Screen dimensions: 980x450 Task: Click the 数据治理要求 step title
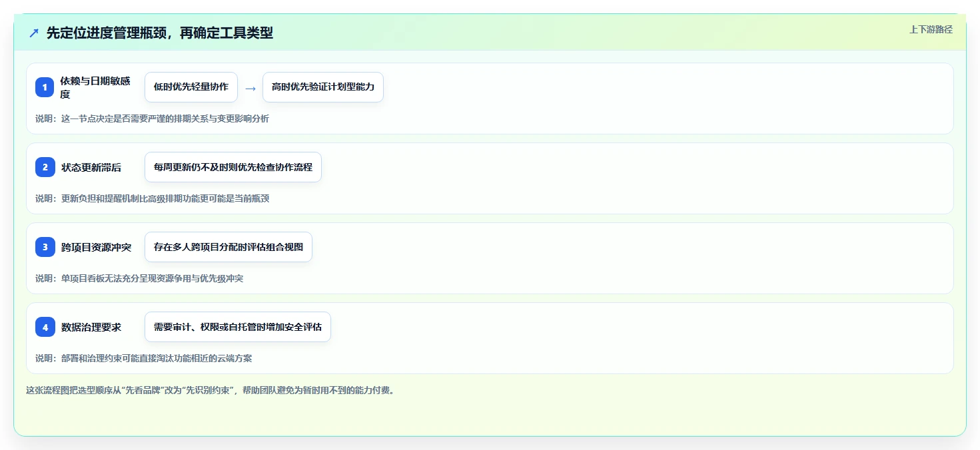point(91,328)
